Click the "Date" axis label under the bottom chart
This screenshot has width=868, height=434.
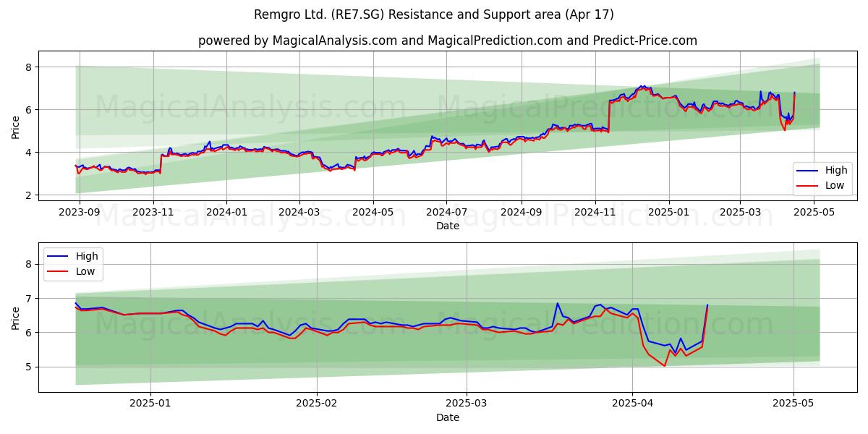tap(448, 417)
